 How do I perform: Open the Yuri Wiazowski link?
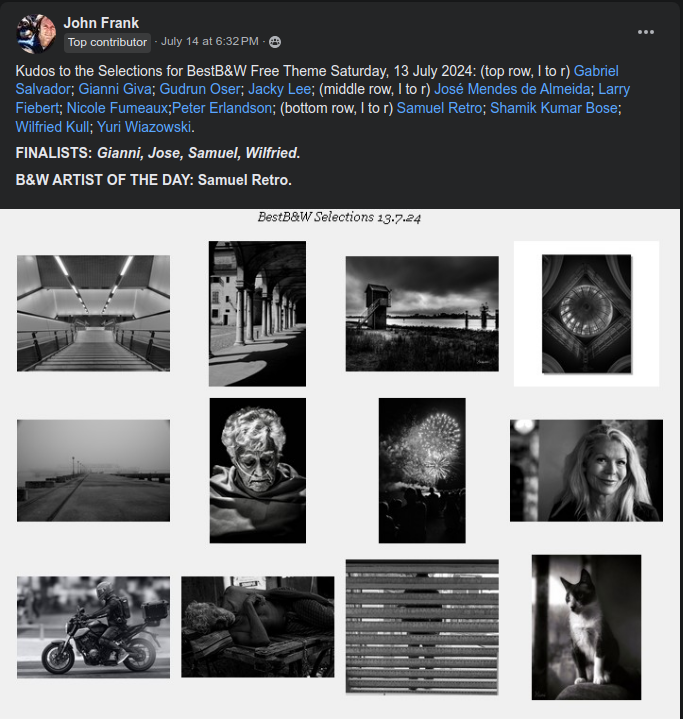(144, 127)
